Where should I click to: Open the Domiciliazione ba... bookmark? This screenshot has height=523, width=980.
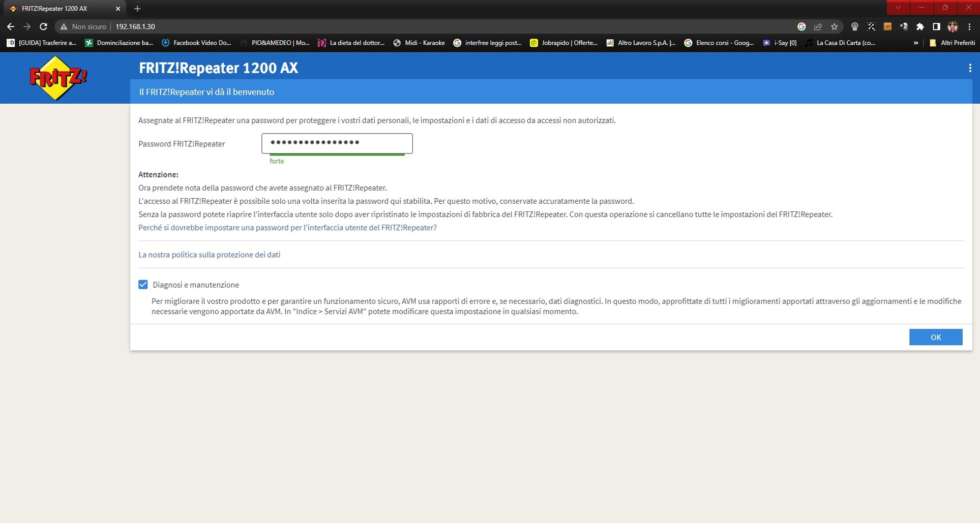pyautogui.click(x=119, y=43)
